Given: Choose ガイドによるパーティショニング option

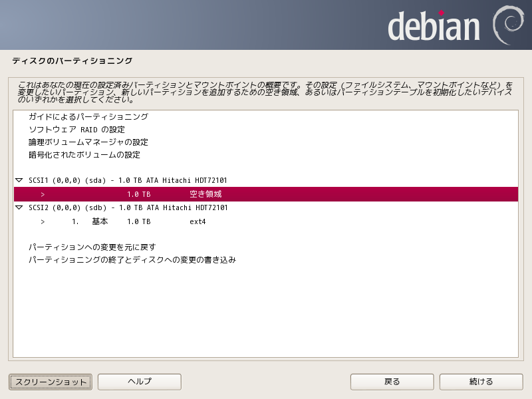Looking at the screenshot, I should tap(88, 116).
